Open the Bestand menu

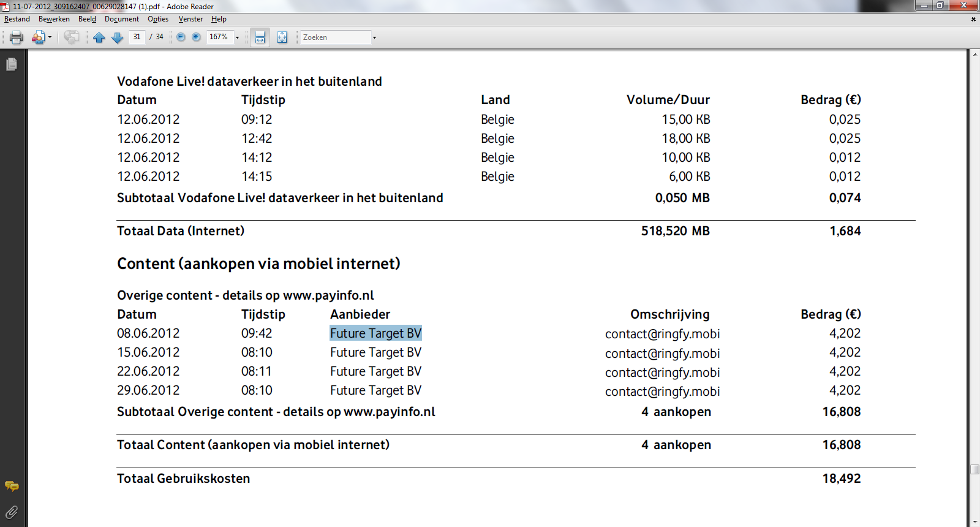point(17,19)
